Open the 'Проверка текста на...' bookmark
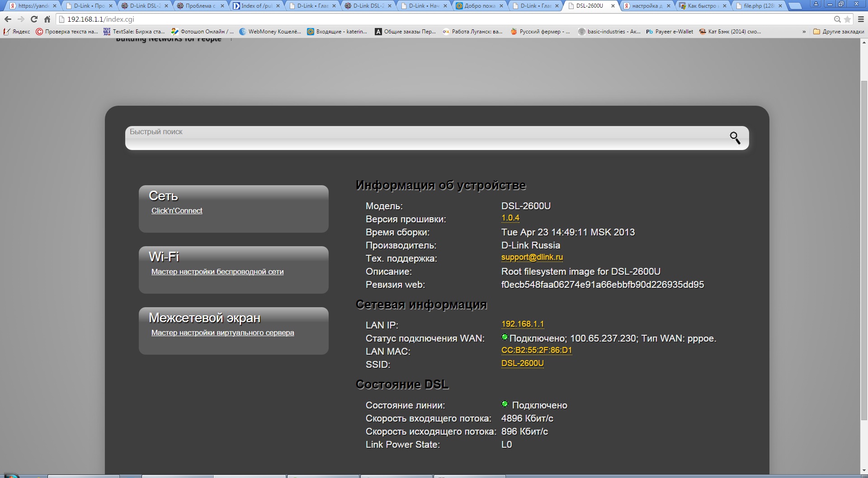This screenshot has height=478, width=868. (x=67, y=32)
